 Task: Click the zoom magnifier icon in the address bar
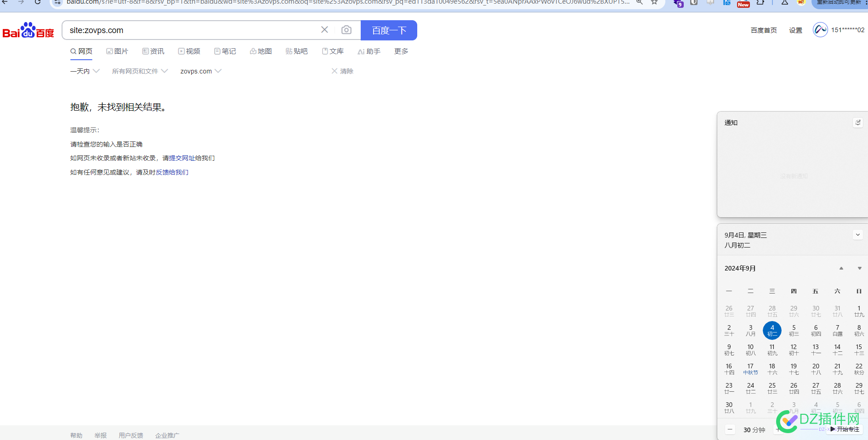pyautogui.click(x=639, y=2)
